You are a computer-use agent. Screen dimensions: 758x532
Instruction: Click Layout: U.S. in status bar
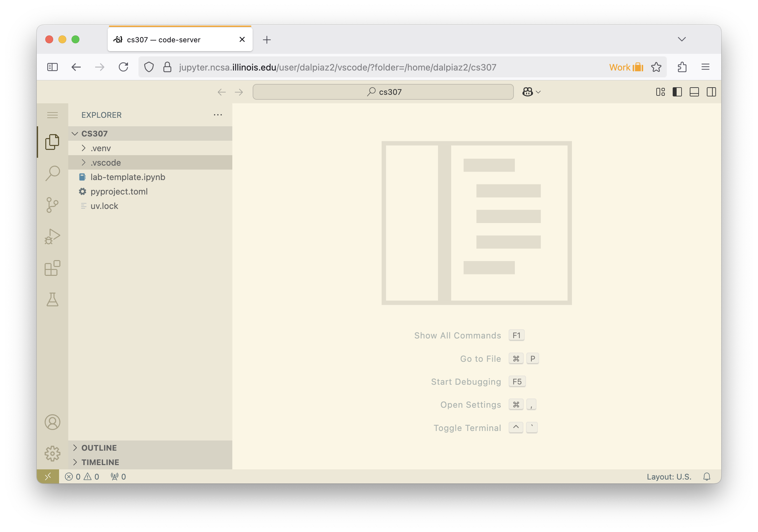(669, 477)
